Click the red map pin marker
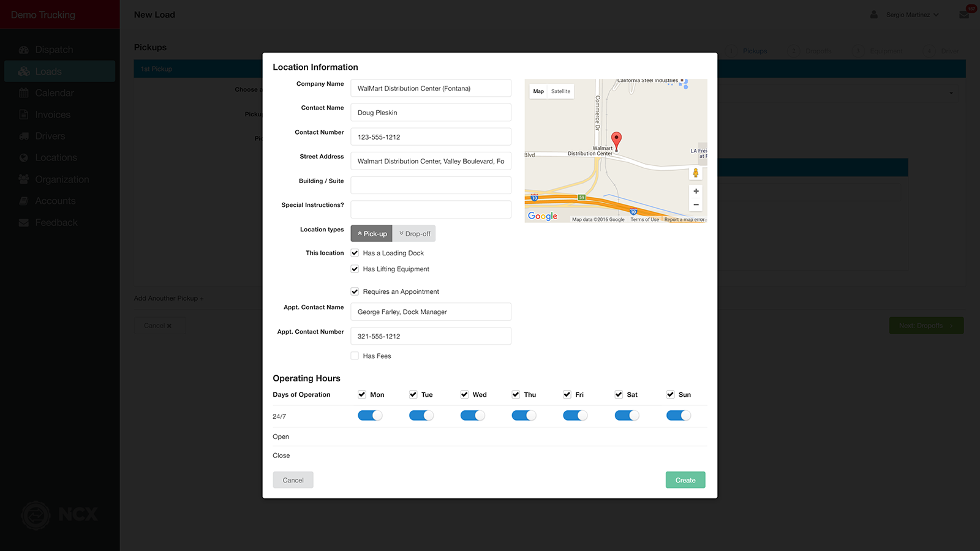This screenshot has width=980, height=551. (617, 140)
